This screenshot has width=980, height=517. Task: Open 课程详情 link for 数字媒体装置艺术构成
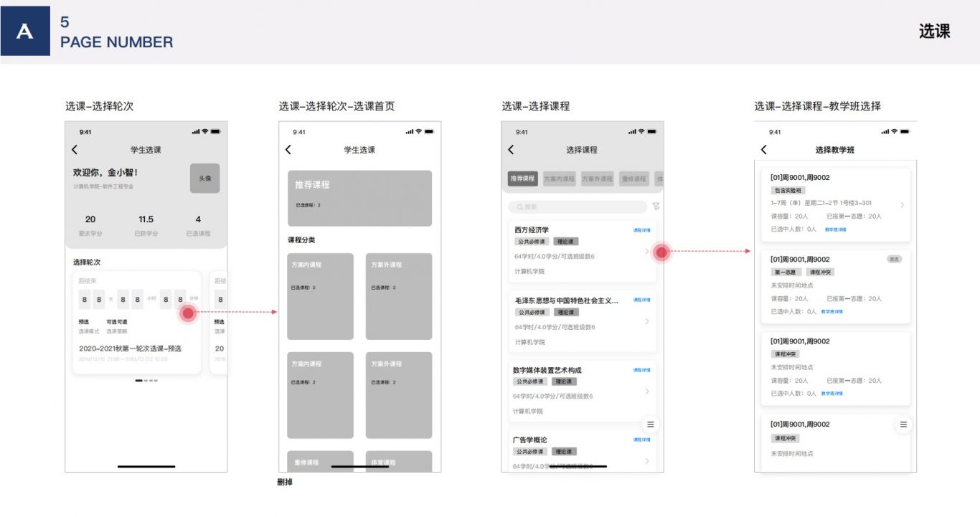point(641,370)
